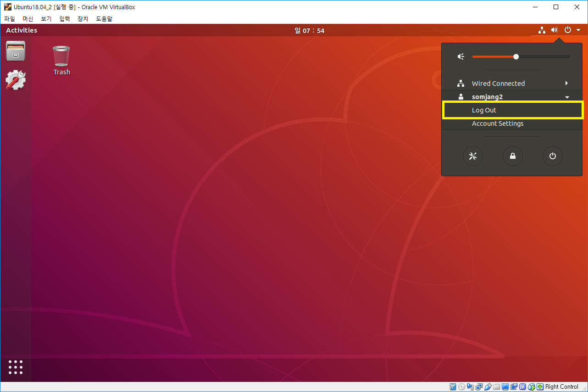
Task: Open the Files app in the dock
Action: (x=16, y=51)
